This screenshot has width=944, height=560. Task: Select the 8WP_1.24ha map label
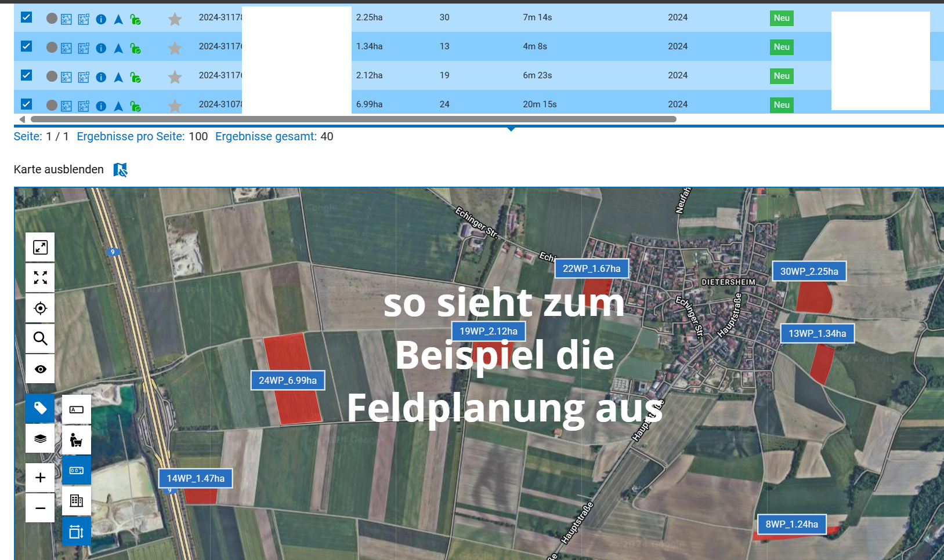792,524
